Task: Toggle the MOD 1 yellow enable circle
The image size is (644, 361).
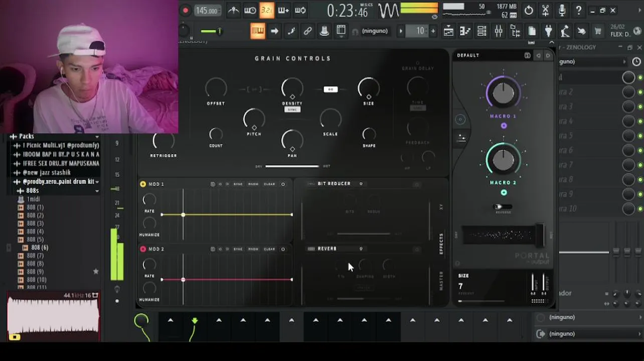Action: [x=143, y=184]
